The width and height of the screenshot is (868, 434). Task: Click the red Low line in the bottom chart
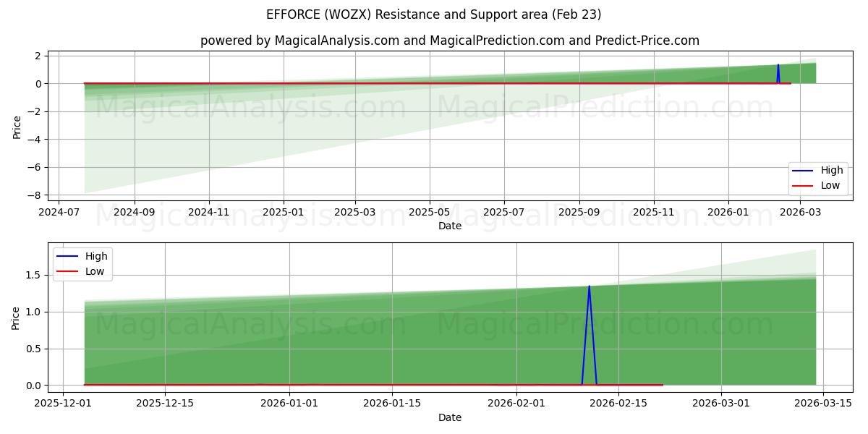pos(362,384)
